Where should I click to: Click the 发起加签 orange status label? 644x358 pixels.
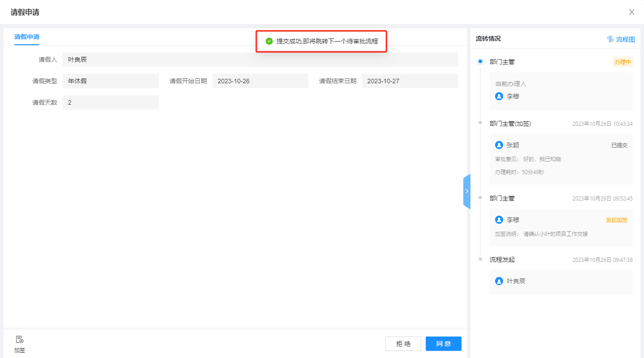click(616, 220)
